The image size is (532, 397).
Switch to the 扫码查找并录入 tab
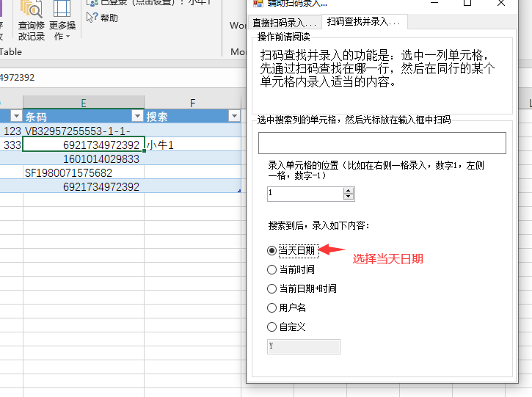point(364,22)
